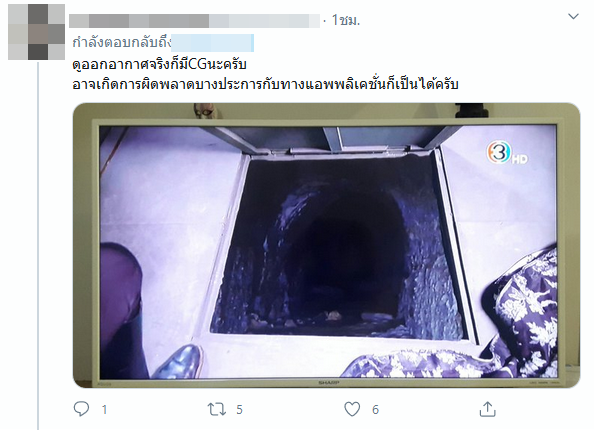Open share options via the upload arrow icon

coord(488,409)
